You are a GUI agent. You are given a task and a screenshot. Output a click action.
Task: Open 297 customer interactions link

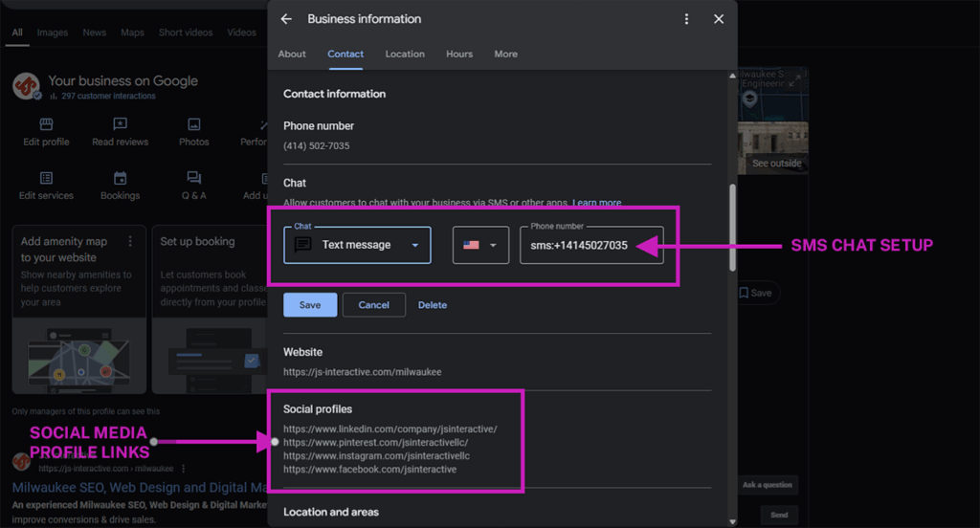point(108,97)
